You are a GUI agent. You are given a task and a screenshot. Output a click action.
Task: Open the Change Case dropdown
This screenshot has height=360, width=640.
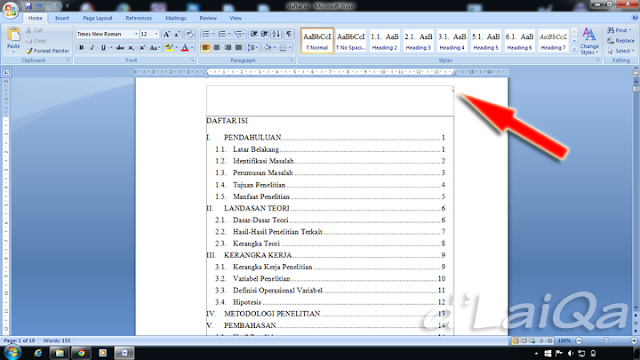tap(154, 48)
